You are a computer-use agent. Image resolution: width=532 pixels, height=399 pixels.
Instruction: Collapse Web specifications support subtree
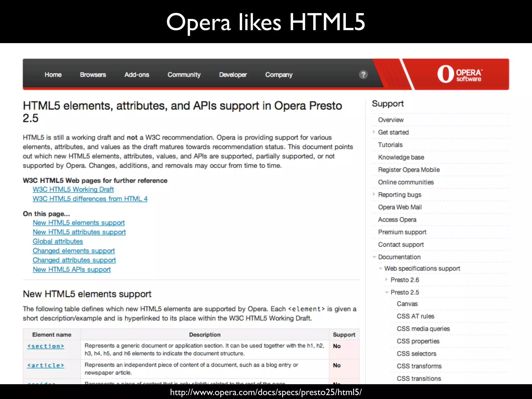point(381,268)
